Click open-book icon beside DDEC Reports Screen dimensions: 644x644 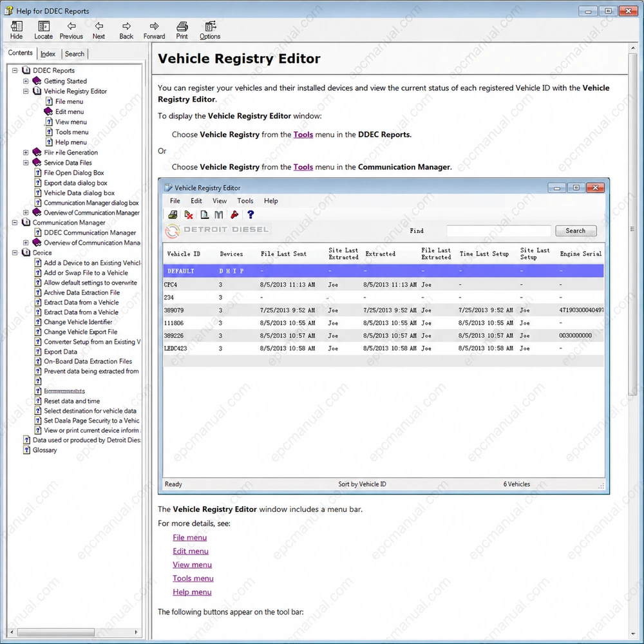click(26, 70)
